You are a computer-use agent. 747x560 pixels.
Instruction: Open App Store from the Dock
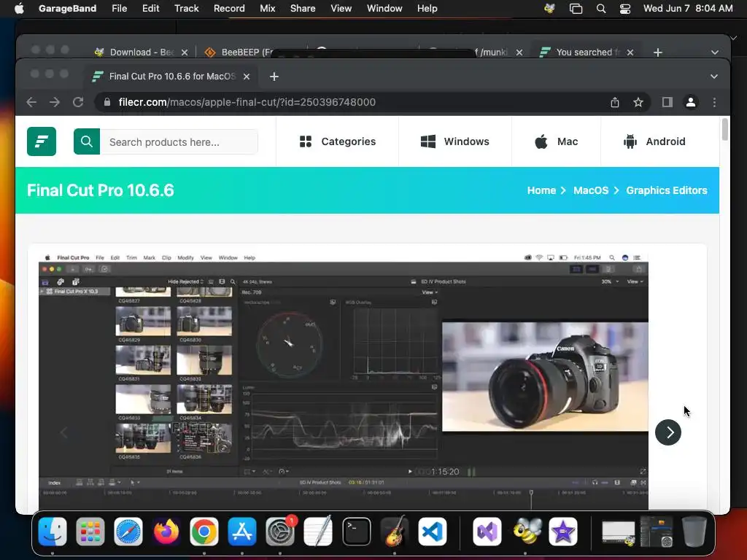[x=242, y=532]
